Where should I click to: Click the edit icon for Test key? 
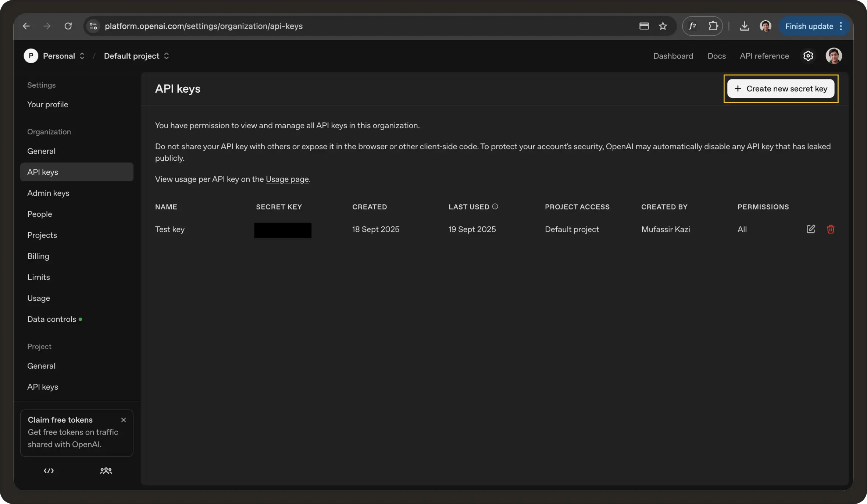point(811,229)
